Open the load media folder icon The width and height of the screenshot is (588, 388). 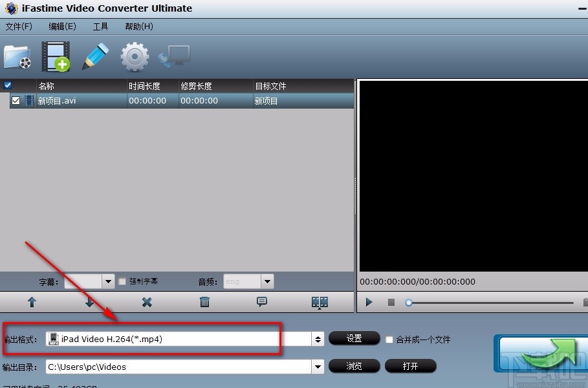point(17,57)
